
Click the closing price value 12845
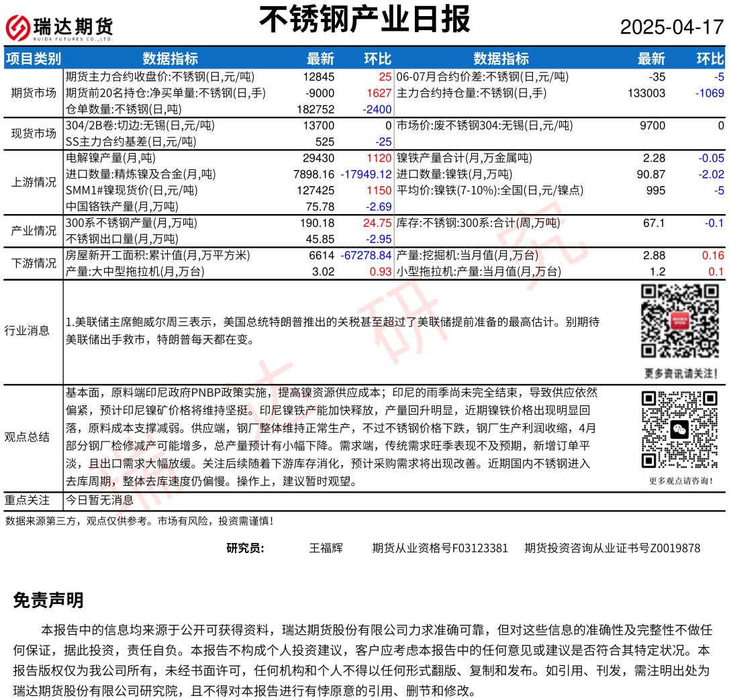(319, 77)
